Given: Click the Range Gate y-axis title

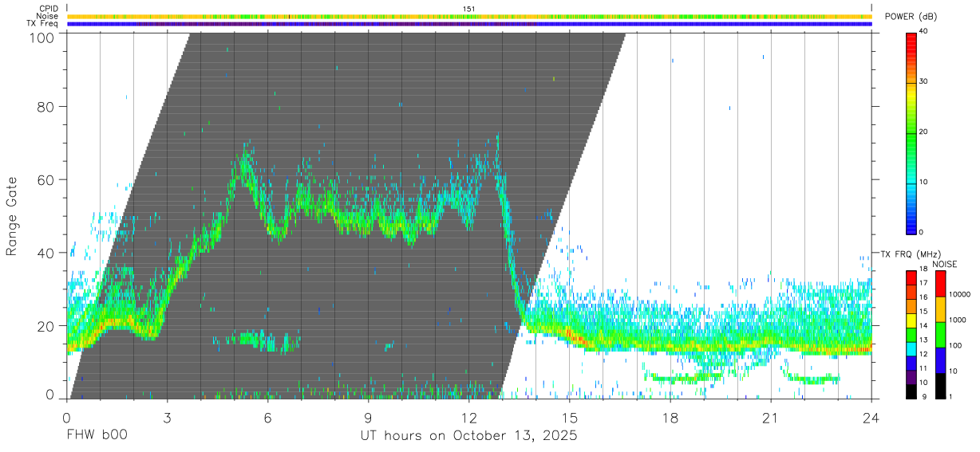Looking at the screenshot, I should click(13, 216).
